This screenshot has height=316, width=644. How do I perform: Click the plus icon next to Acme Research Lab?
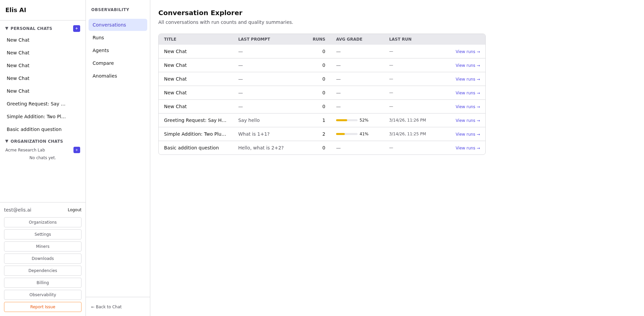(76, 150)
